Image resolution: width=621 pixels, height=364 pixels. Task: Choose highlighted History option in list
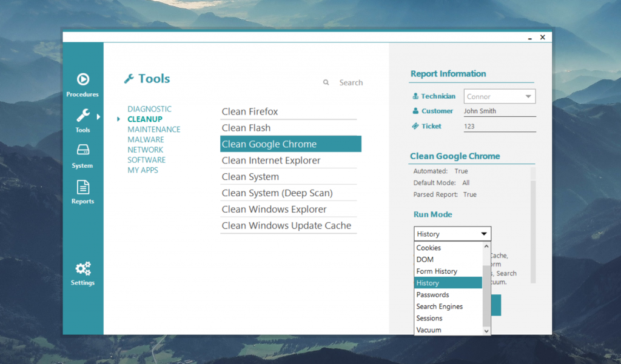click(x=448, y=283)
